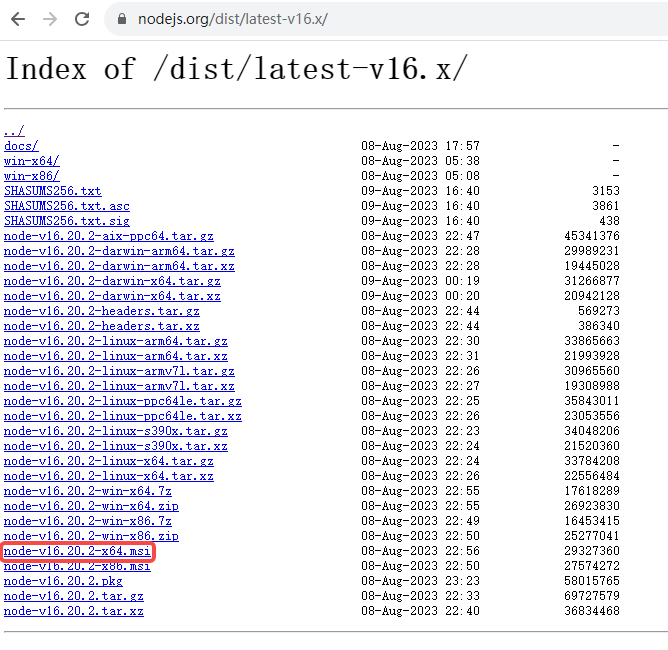Download node-v16.20.2.tar.xz source
Image resolution: width=668 pixels, height=650 pixels.
coord(74,611)
